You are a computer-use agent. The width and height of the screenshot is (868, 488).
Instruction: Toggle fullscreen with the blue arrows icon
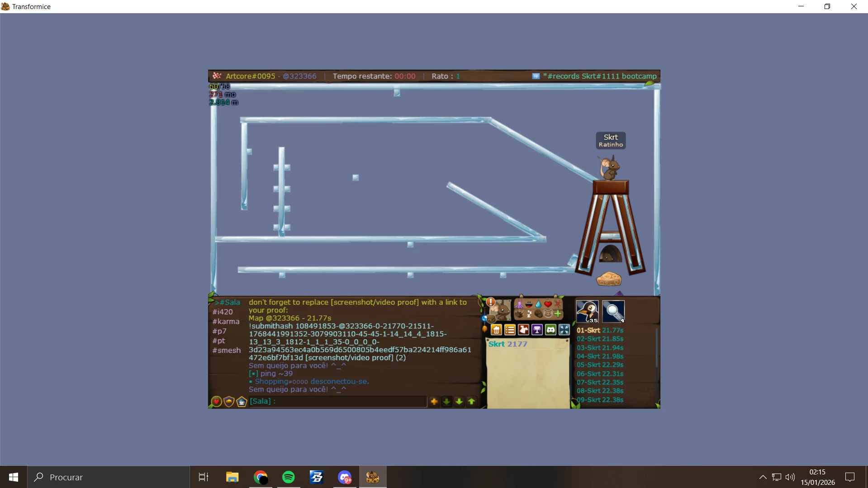coord(564,330)
